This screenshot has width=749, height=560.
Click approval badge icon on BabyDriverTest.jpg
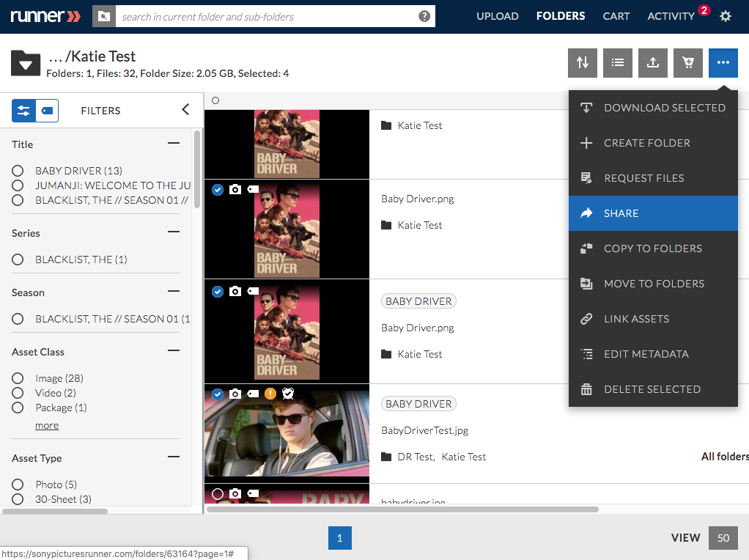[x=288, y=394]
